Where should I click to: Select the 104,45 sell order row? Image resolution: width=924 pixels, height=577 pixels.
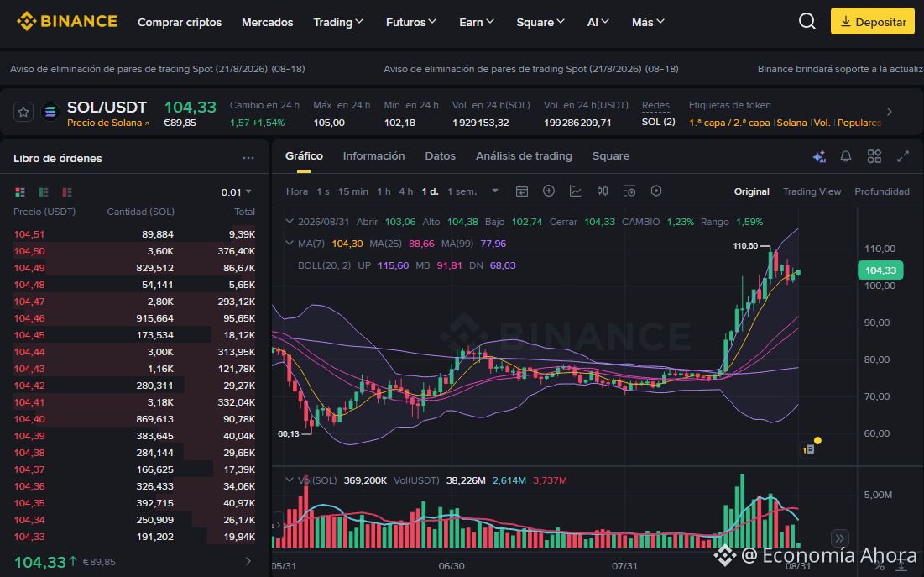[x=134, y=335]
